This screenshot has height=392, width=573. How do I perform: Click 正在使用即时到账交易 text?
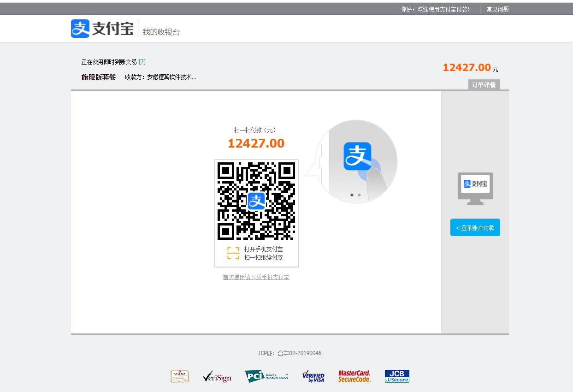coord(109,62)
